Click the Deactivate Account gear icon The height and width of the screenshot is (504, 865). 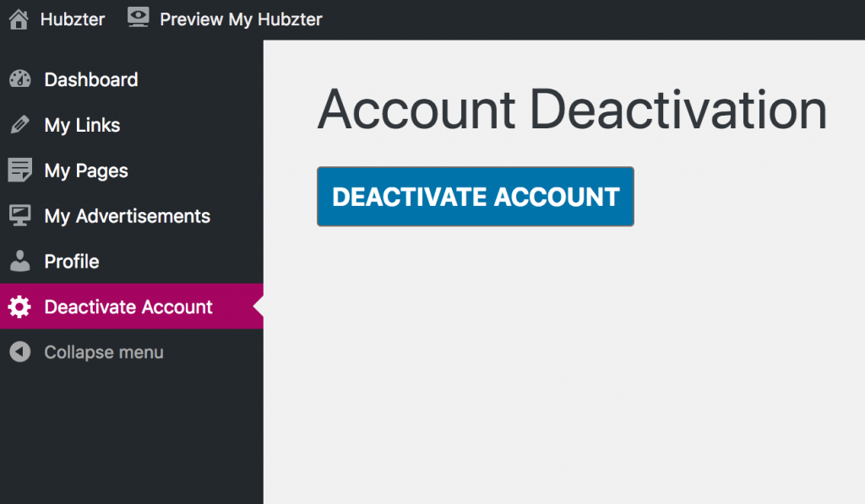[20, 306]
